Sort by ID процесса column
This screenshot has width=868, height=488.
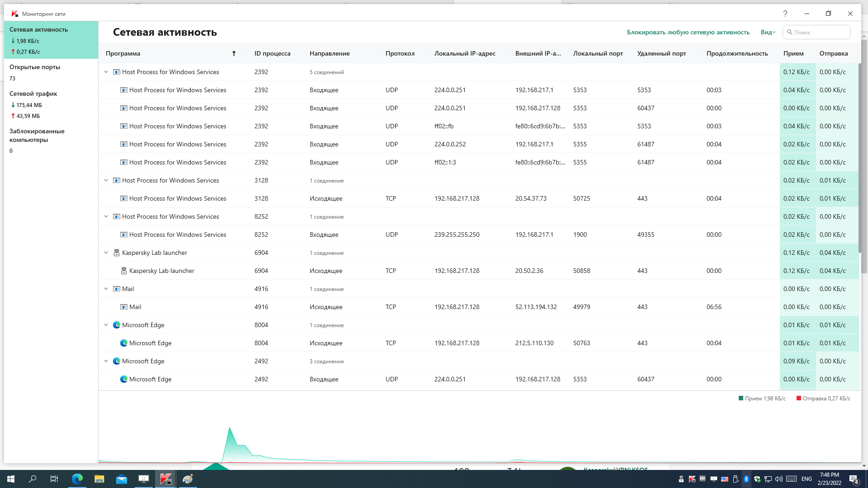tap(272, 53)
